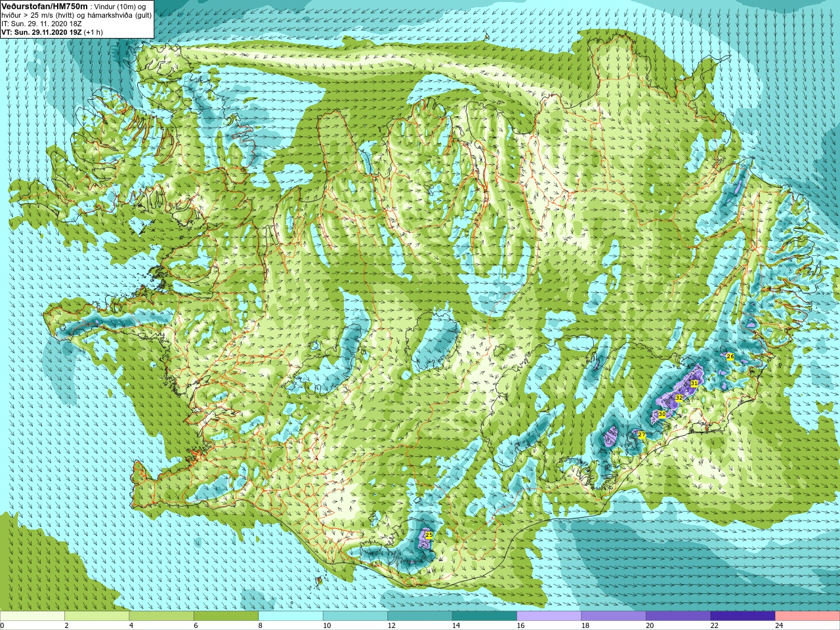Click the legend scale number 16
The image size is (840, 630).
pos(521,625)
